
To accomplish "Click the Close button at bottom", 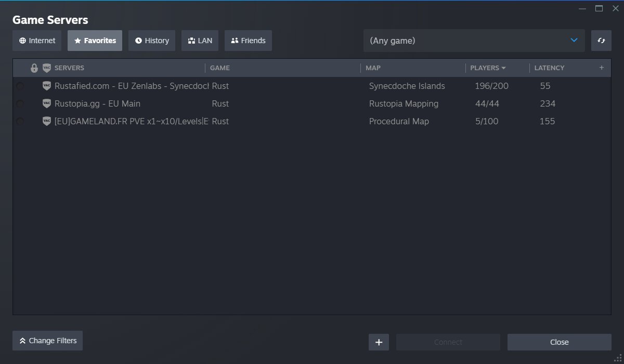I will (559, 342).
